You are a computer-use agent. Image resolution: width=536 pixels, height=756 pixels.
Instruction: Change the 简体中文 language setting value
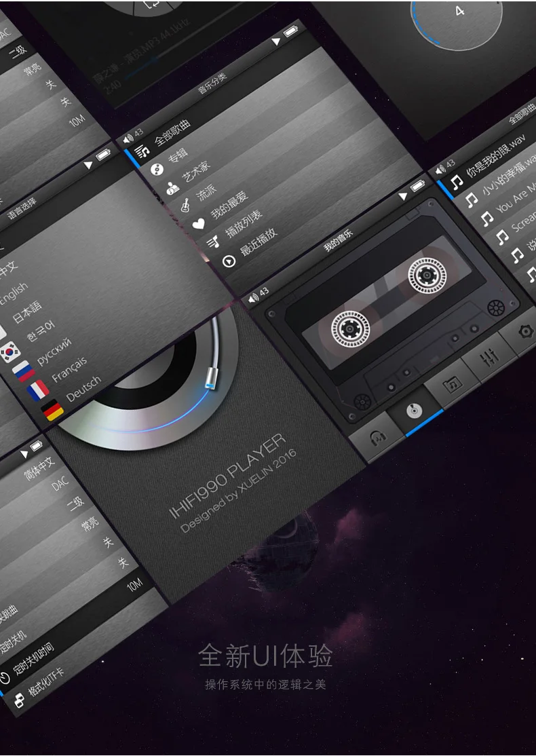40,468
